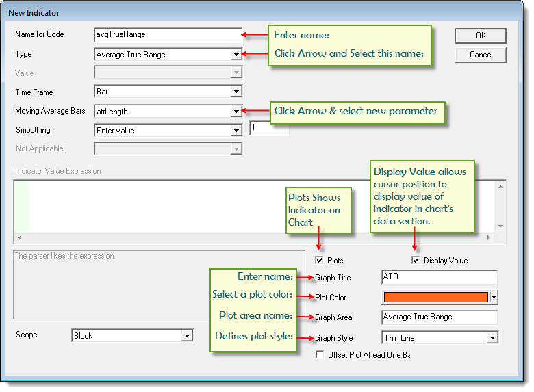534x392 pixels.
Task: Expand the Smoothing dropdown
Action: pyautogui.click(x=236, y=130)
